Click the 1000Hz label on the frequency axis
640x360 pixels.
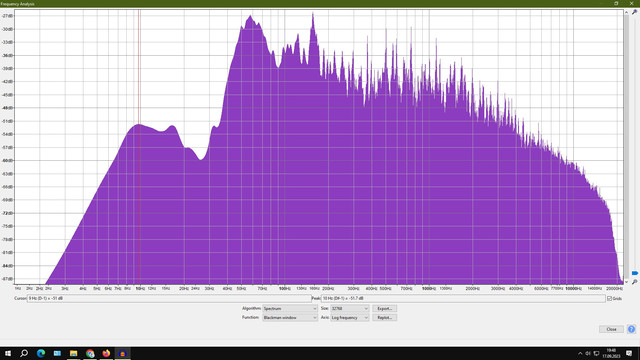pyautogui.click(x=429, y=289)
